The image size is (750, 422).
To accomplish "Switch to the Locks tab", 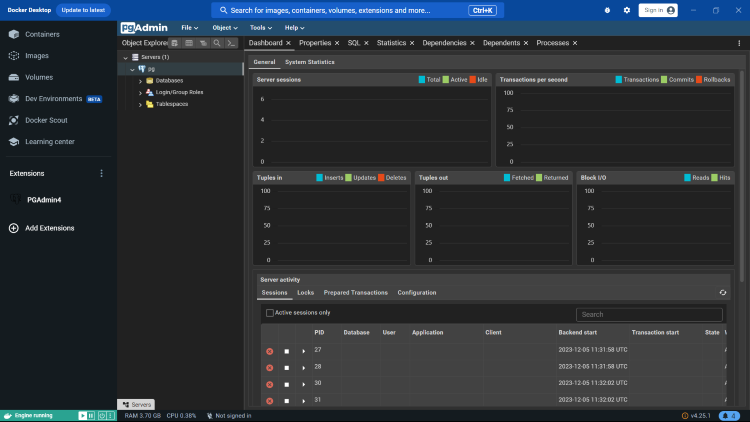I will tap(305, 293).
